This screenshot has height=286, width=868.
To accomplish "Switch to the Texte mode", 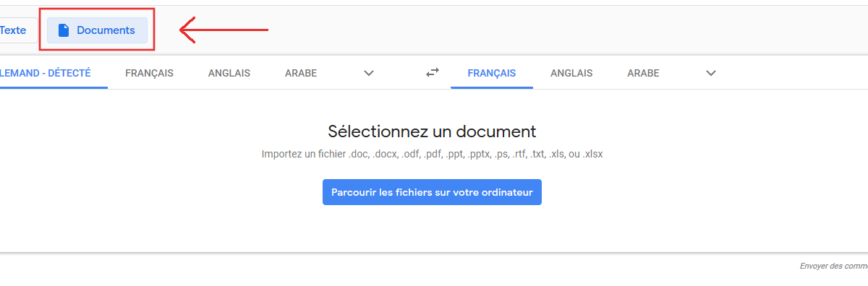I will click(13, 30).
